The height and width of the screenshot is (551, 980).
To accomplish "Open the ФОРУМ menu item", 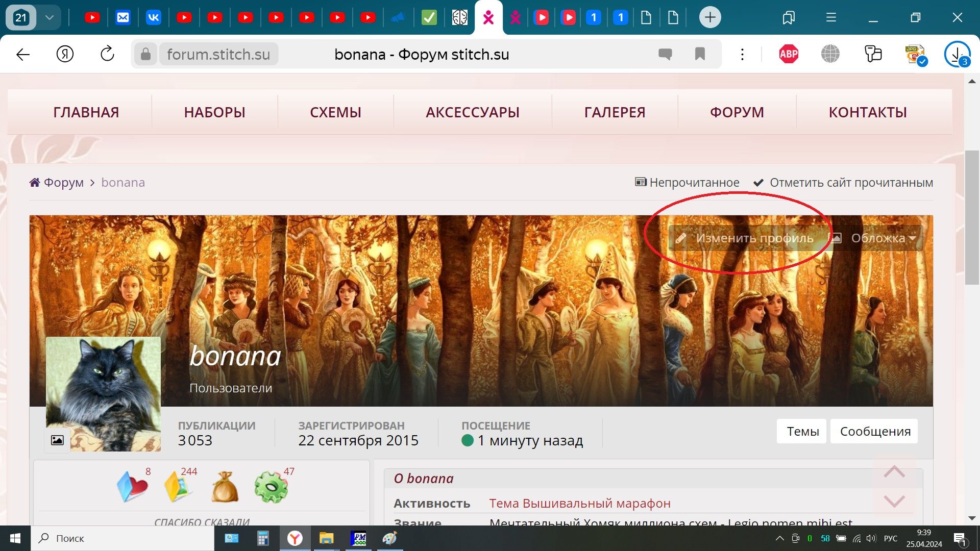I will [737, 112].
